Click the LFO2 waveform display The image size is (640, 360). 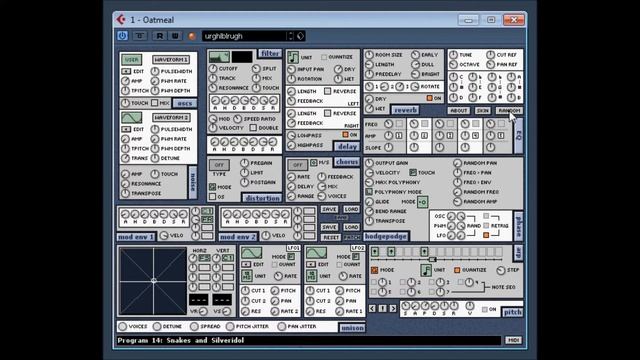coord(316,253)
